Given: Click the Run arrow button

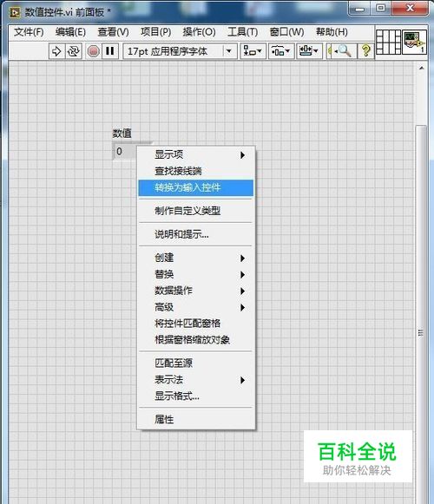Looking at the screenshot, I should tap(56, 51).
